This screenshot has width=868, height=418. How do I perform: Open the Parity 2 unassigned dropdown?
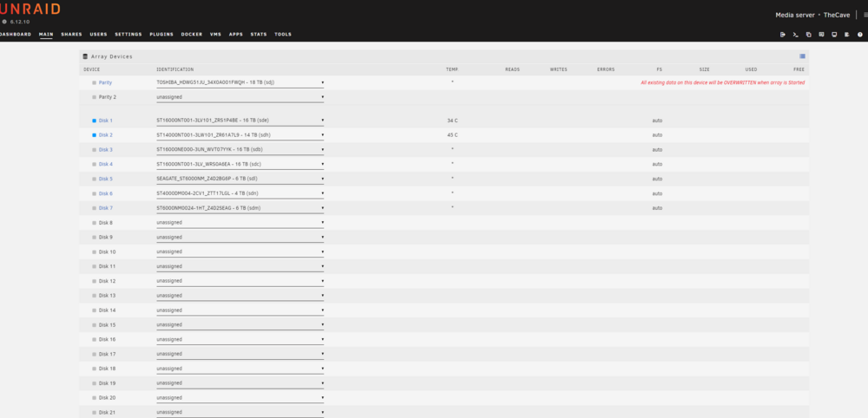240,97
